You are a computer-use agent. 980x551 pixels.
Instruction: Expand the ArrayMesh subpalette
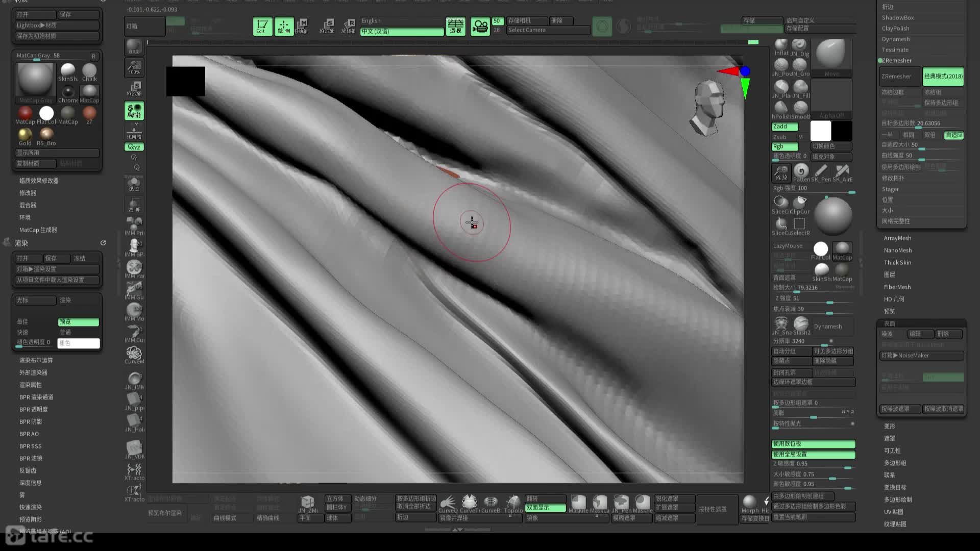898,238
